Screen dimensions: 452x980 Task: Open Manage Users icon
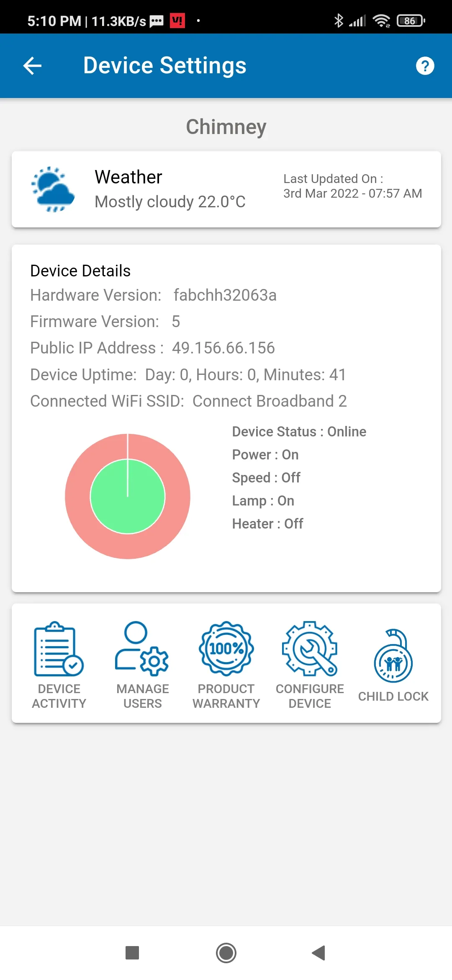click(142, 649)
